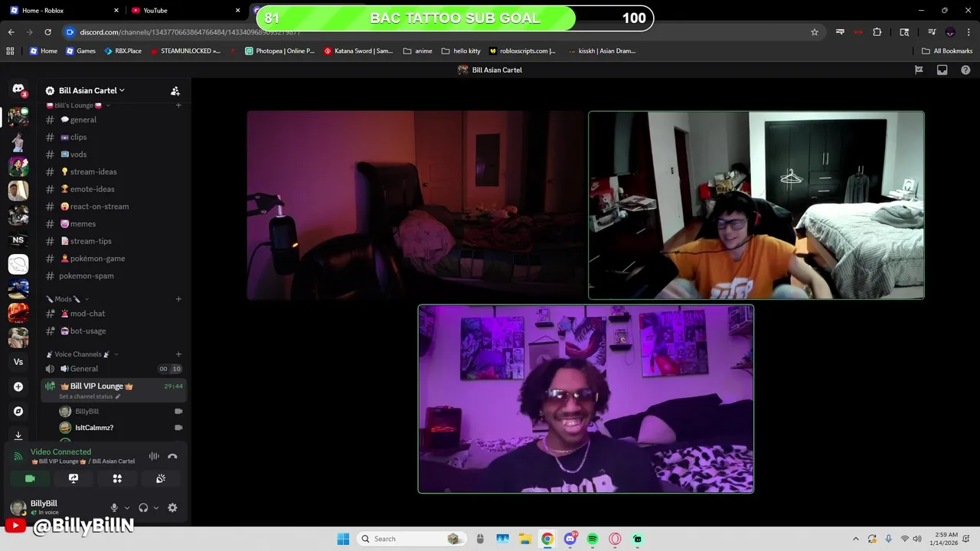The image size is (980, 551).
Task: Open the Vs server icon
Action: [x=18, y=362]
